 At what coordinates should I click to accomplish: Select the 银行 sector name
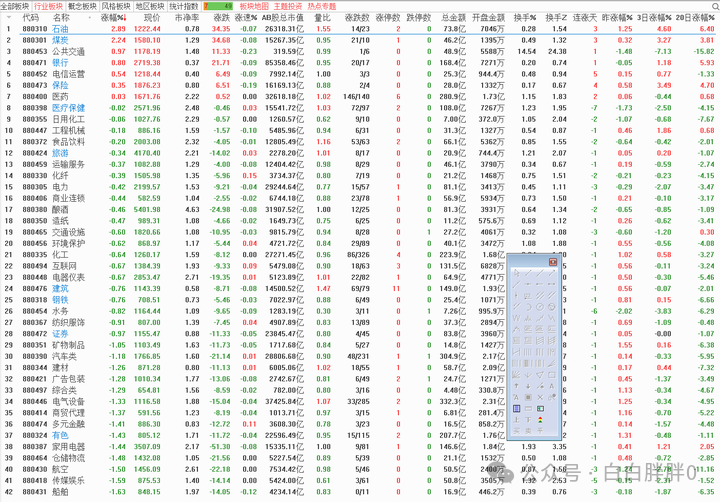pyautogui.click(x=60, y=62)
